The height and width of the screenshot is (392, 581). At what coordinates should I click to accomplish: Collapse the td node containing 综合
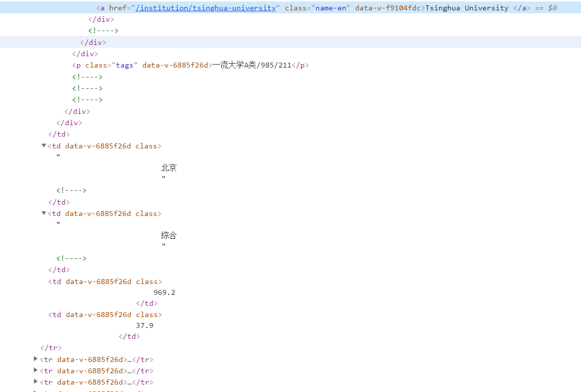[44, 213]
